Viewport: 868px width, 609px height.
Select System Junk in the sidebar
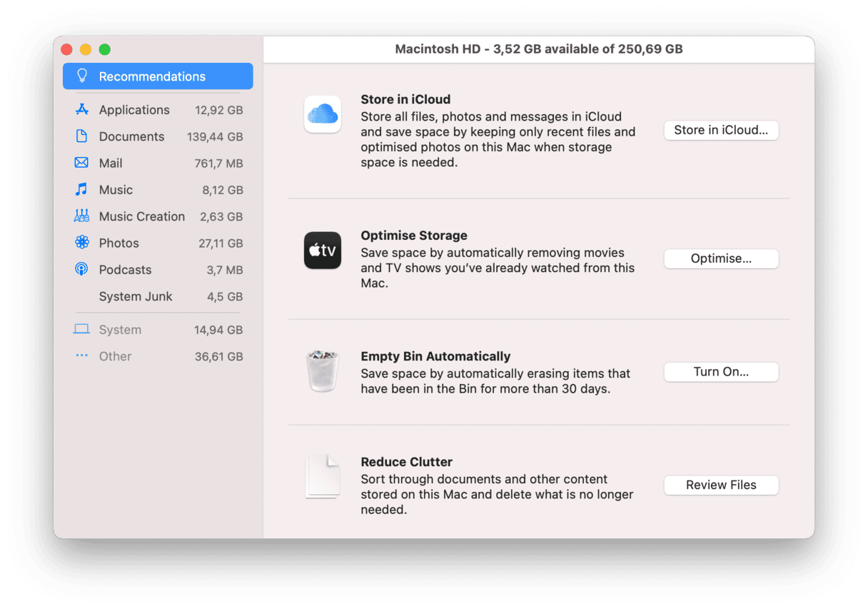(x=136, y=296)
